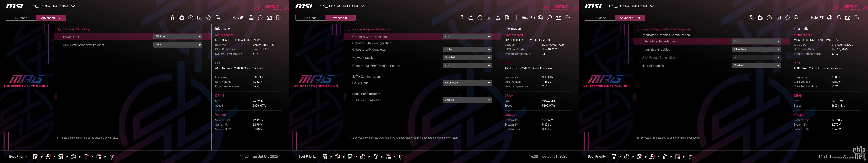Click Boot Priority label on ACPI Settings screen

(x=18, y=157)
